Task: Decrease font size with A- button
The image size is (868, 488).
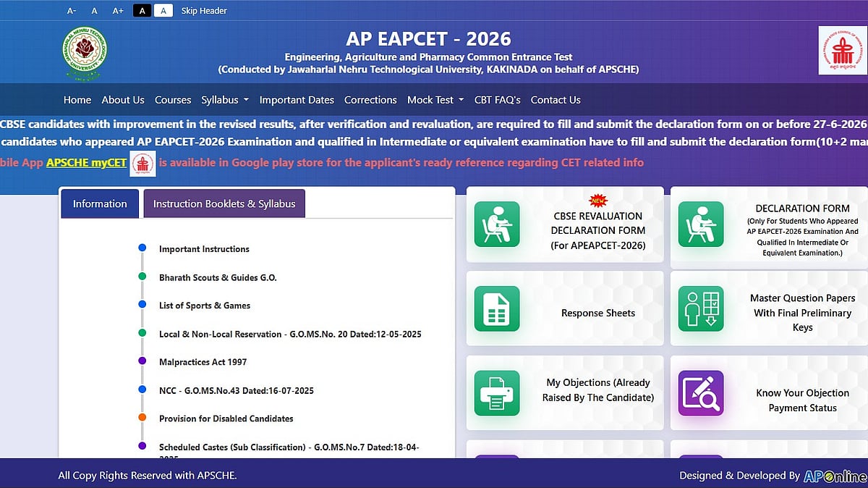Action: [72, 11]
